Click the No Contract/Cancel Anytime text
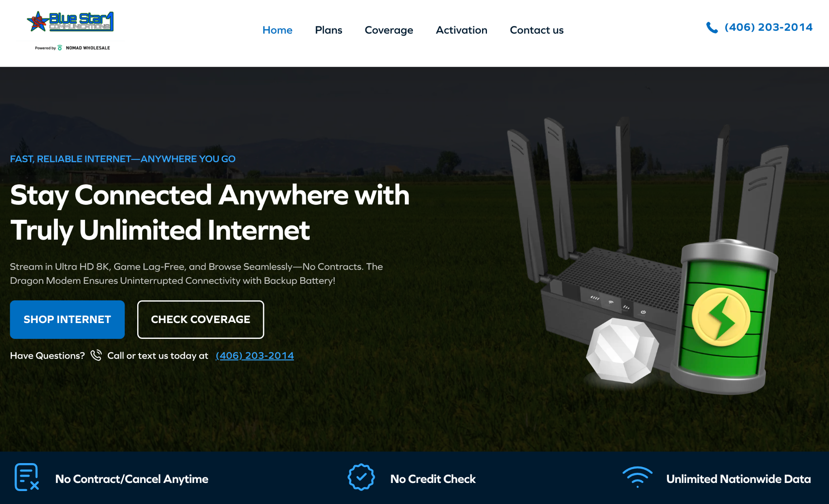This screenshot has height=504, width=829. [132, 479]
